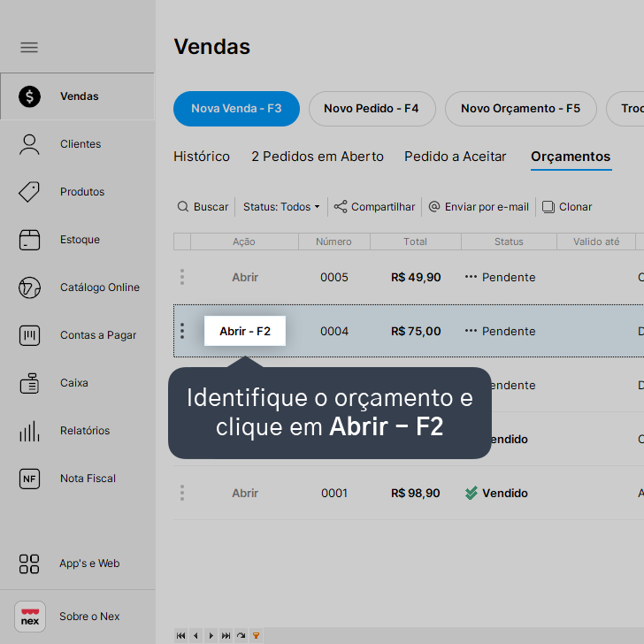Image resolution: width=644 pixels, height=644 pixels.
Task: Click the orange filter icon
Action: 257,636
